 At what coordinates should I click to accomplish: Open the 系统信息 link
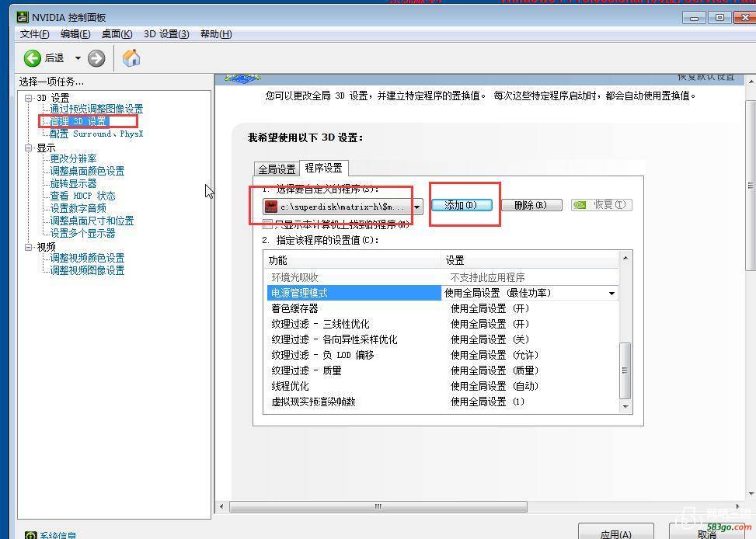click(57, 535)
